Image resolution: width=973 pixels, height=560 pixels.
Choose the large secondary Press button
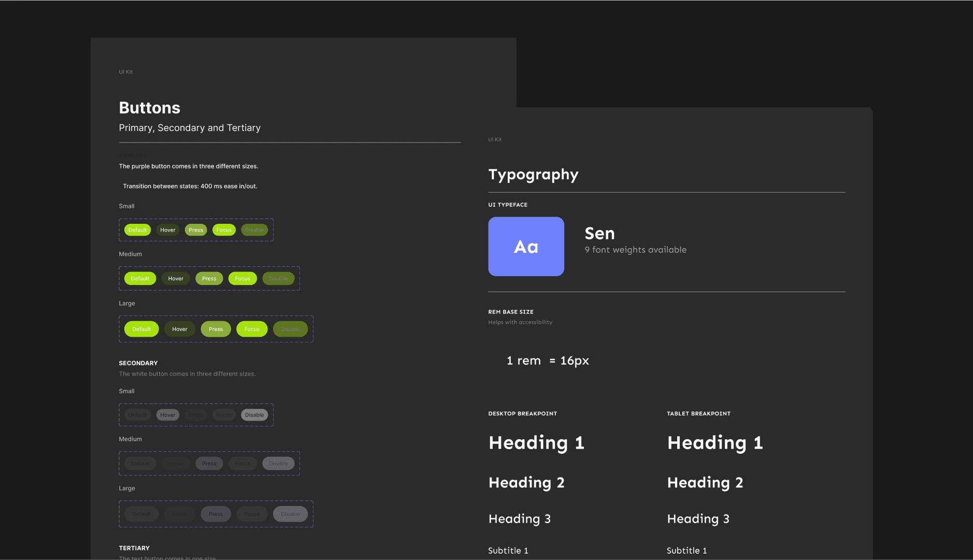(216, 514)
